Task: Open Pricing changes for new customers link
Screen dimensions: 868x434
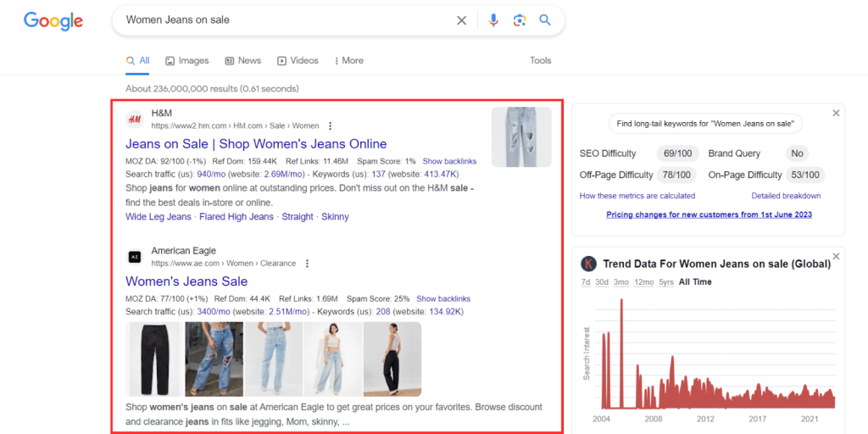Action: 709,214
